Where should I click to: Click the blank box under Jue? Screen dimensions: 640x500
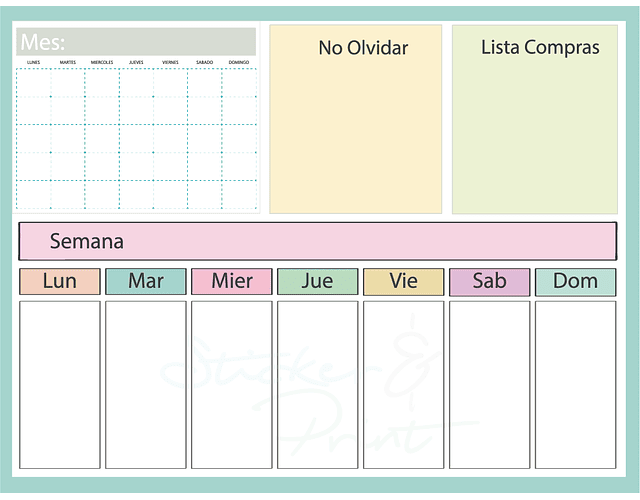click(x=317, y=385)
